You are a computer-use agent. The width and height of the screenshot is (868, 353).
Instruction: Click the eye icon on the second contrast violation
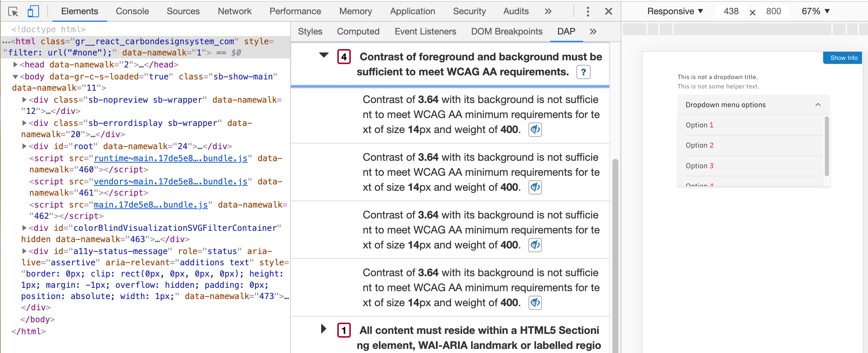pos(535,187)
